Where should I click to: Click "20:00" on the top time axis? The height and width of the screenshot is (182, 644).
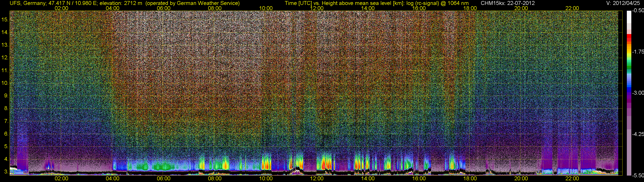click(521, 8)
